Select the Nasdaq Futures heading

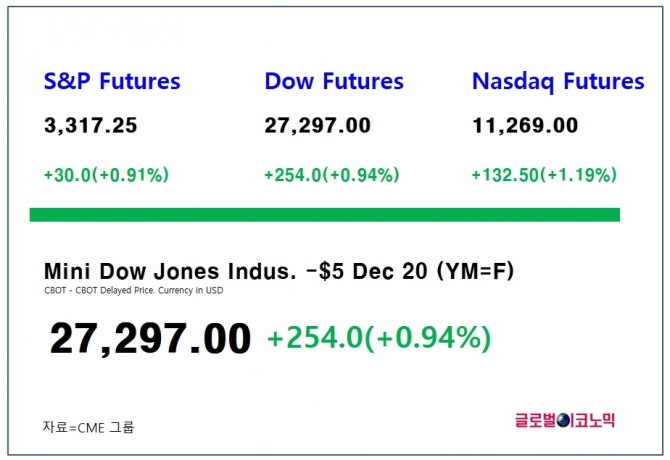point(558,82)
